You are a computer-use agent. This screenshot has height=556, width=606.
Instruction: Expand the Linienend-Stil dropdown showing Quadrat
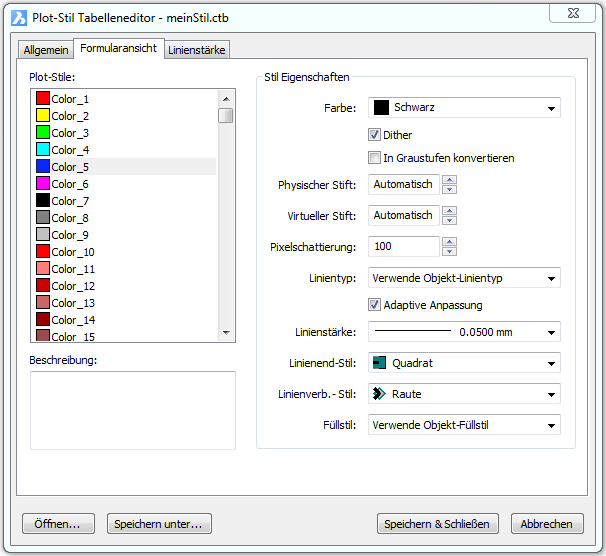tap(464, 363)
